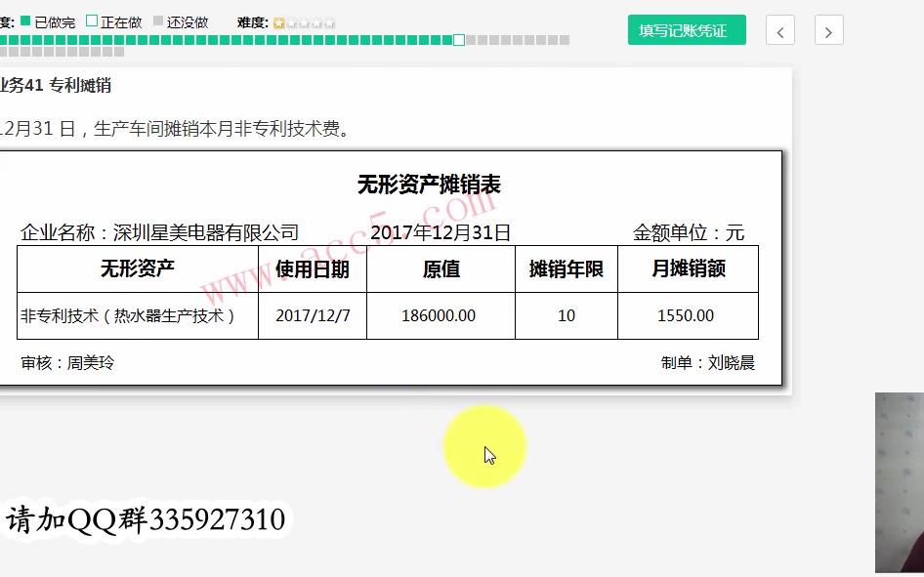Click the QQ group number text

[145, 519]
